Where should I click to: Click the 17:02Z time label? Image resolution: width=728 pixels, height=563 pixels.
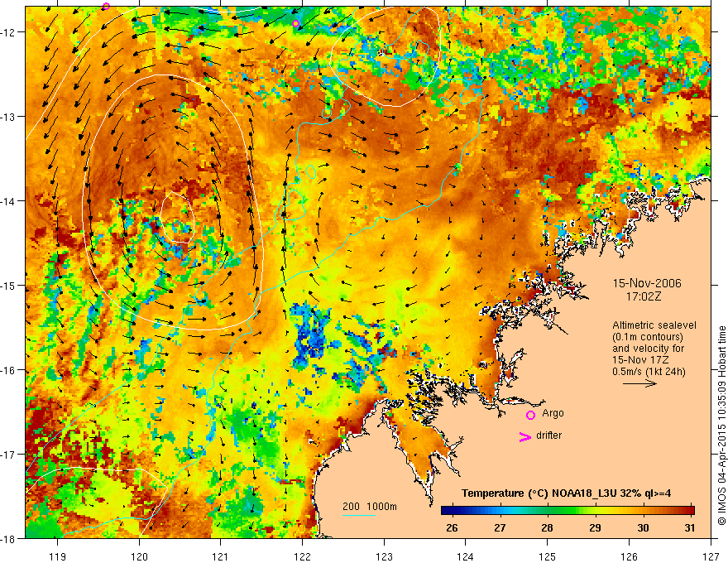pos(643,296)
